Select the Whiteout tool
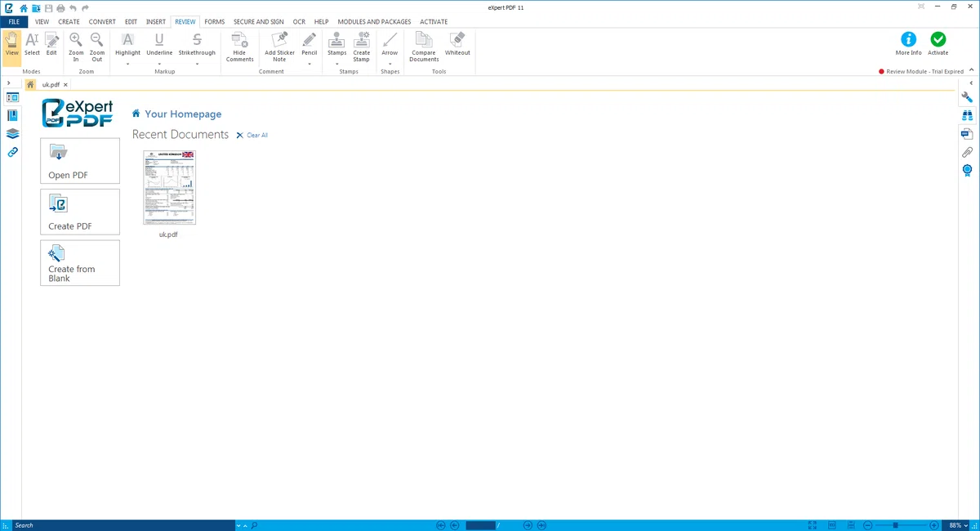Viewport: 980px width, 531px height. pyautogui.click(x=457, y=43)
